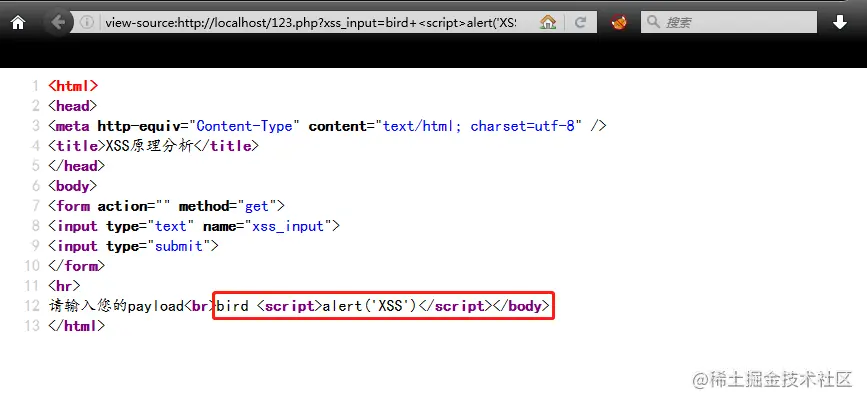Click the </head> closing tag
This screenshot has width=867, height=404.
click(76, 166)
